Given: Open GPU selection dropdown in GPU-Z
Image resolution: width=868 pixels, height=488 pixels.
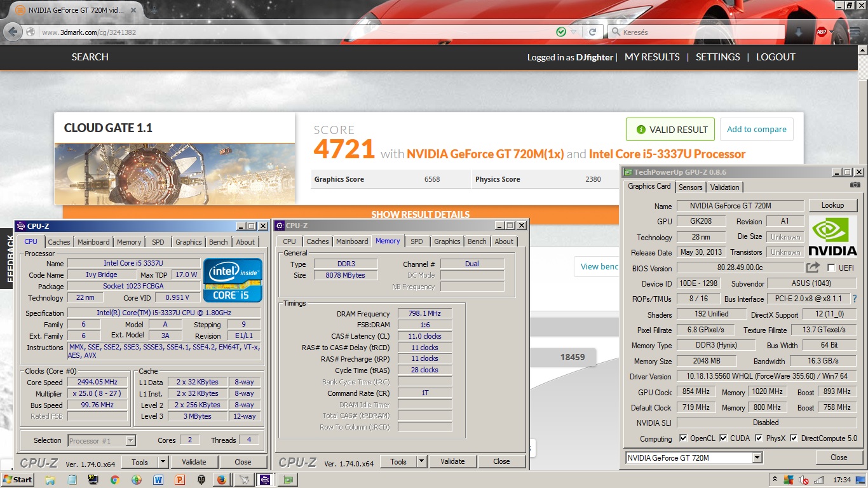Looking at the screenshot, I should click(x=757, y=457).
